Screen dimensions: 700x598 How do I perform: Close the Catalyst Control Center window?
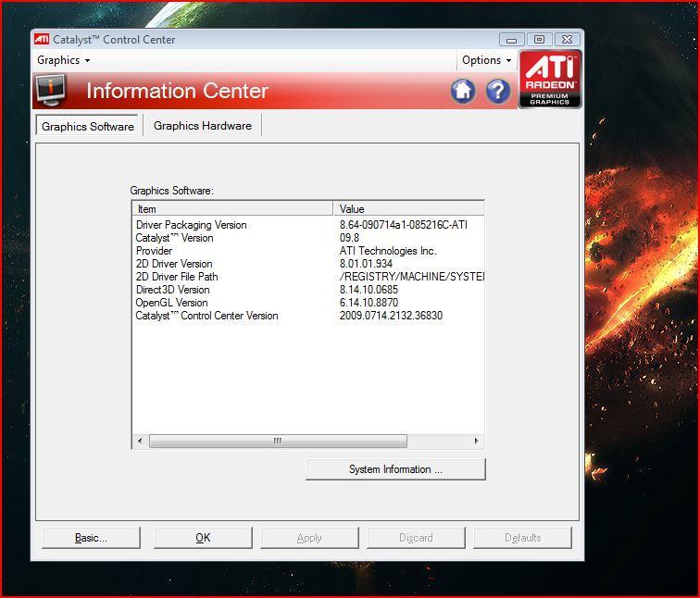tap(567, 40)
